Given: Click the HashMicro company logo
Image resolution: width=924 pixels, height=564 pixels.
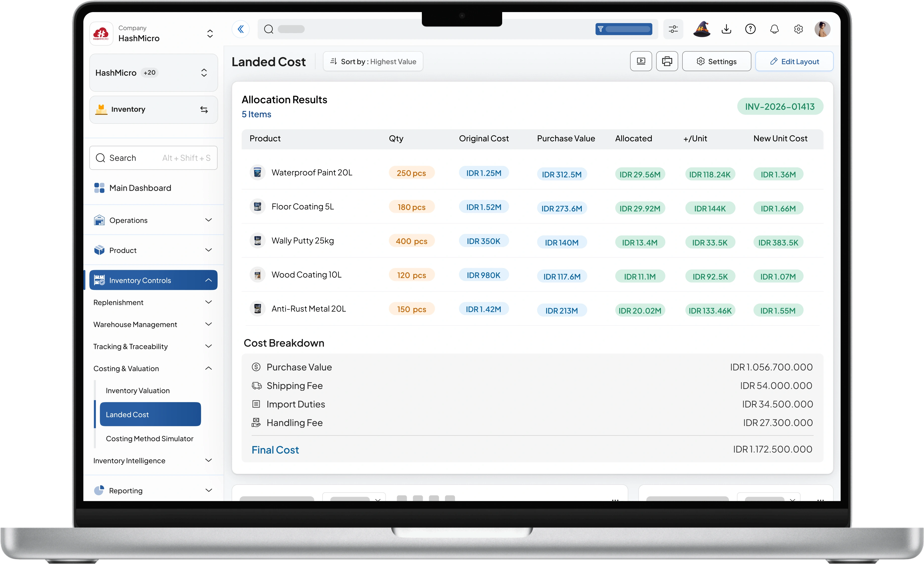Looking at the screenshot, I should click(101, 34).
